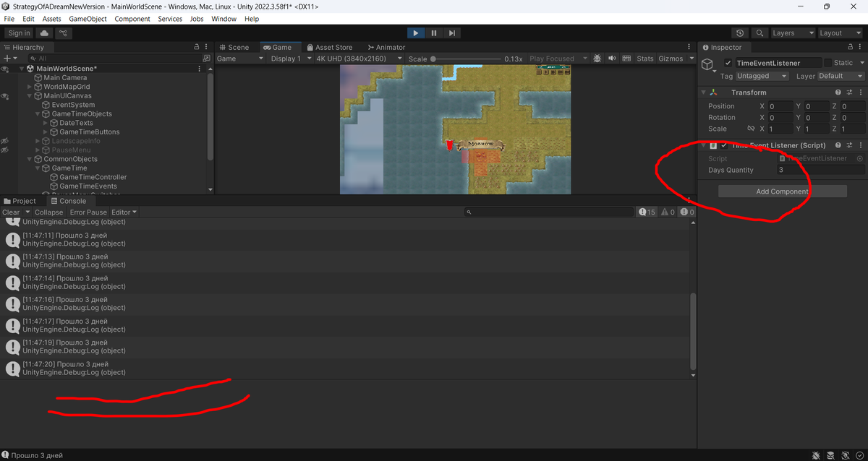Viewport: 868px width, 461px height.
Task: Open the Tag Untagged dropdown
Action: point(763,76)
